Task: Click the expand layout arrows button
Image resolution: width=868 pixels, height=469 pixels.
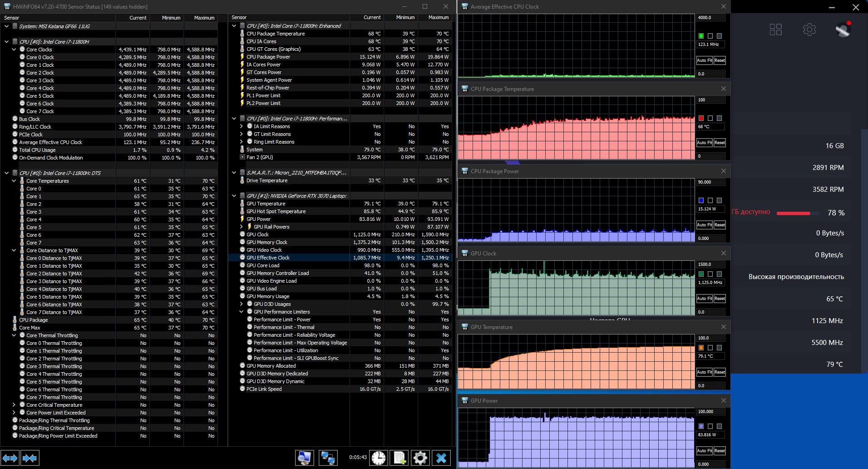Action: (x=10, y=458)
